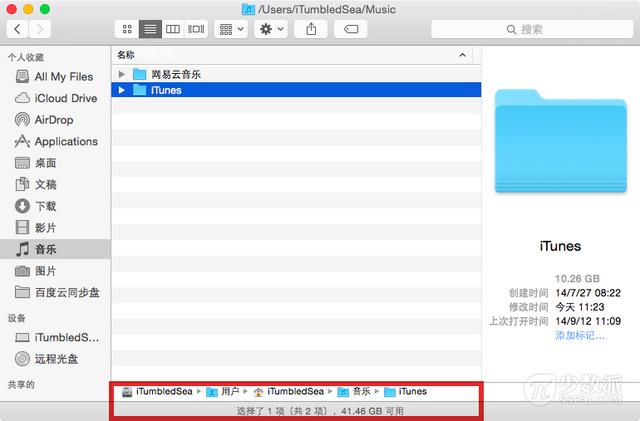Expand the iTunes folder triangle
Screen dimensions: 640x421
(121, 90)
